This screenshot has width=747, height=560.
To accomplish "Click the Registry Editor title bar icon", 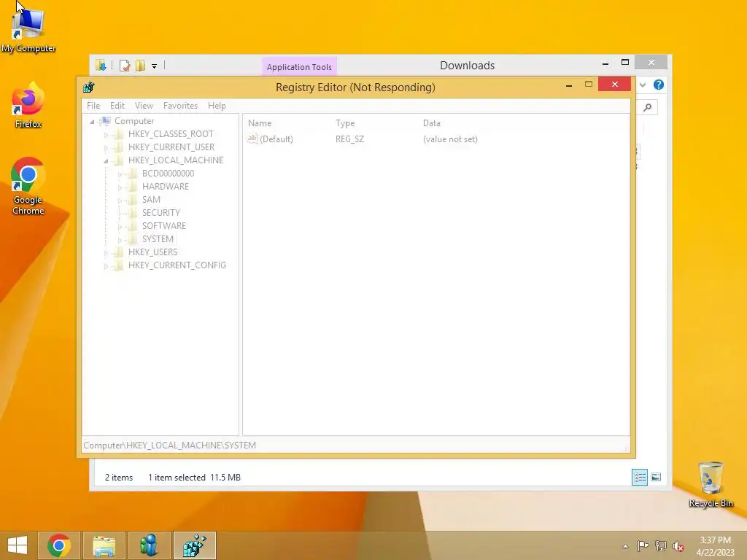I will coord(88,87).
